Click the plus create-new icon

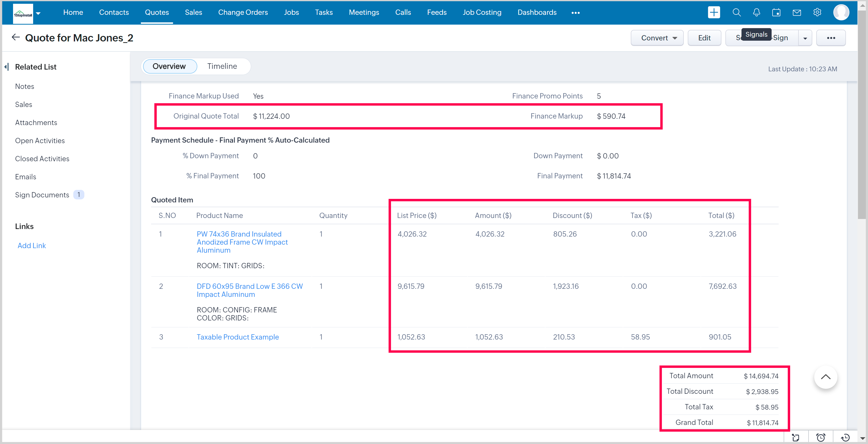point(714,13)
